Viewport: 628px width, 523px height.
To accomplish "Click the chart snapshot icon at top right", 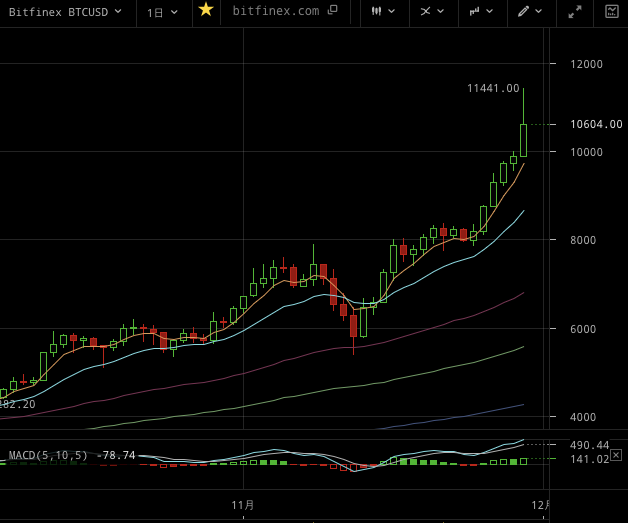I will (x=612, y=11).
